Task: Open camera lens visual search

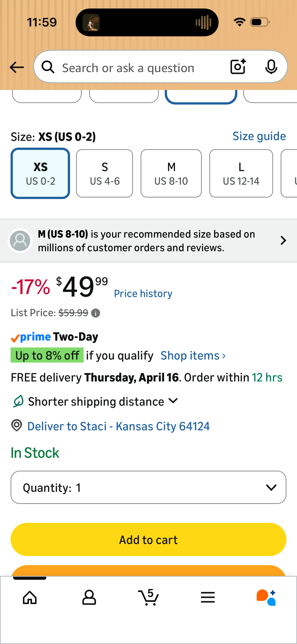Action: 238,67
